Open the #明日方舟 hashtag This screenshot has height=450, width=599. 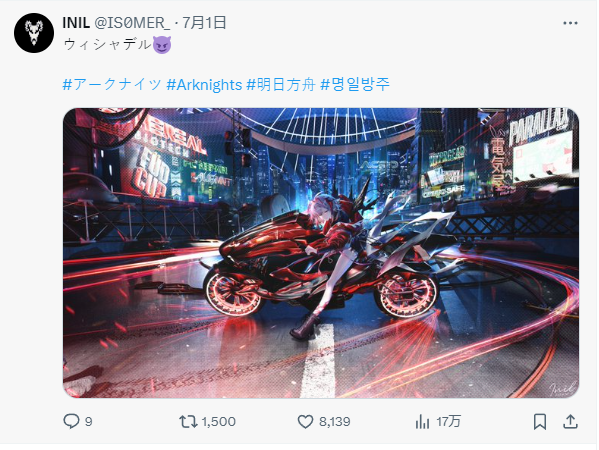(281, 84)
